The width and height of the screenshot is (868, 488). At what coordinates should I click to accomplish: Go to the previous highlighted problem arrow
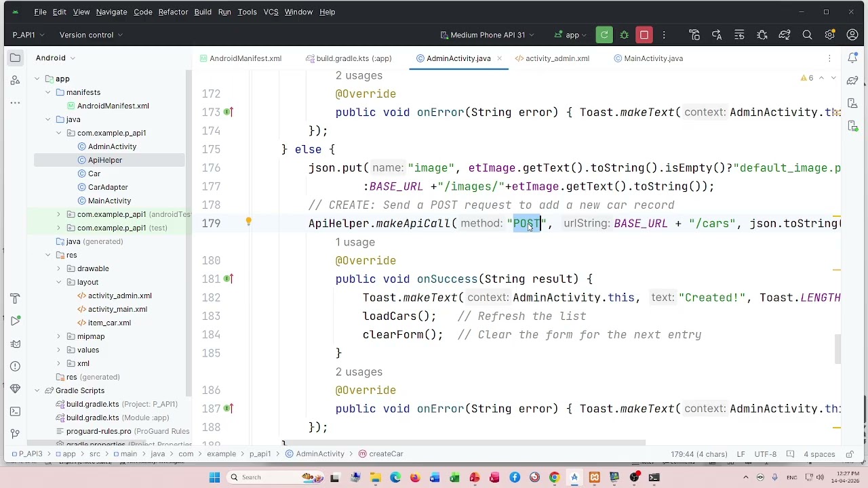pyautogui.click(x=821, y=78)
